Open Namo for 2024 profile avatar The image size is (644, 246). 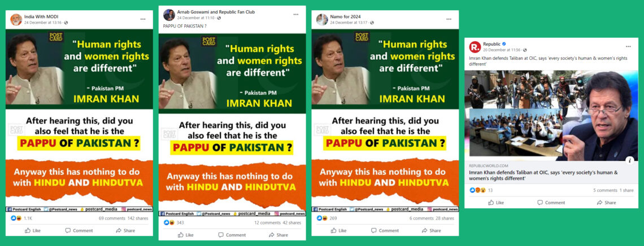point(322,19)
